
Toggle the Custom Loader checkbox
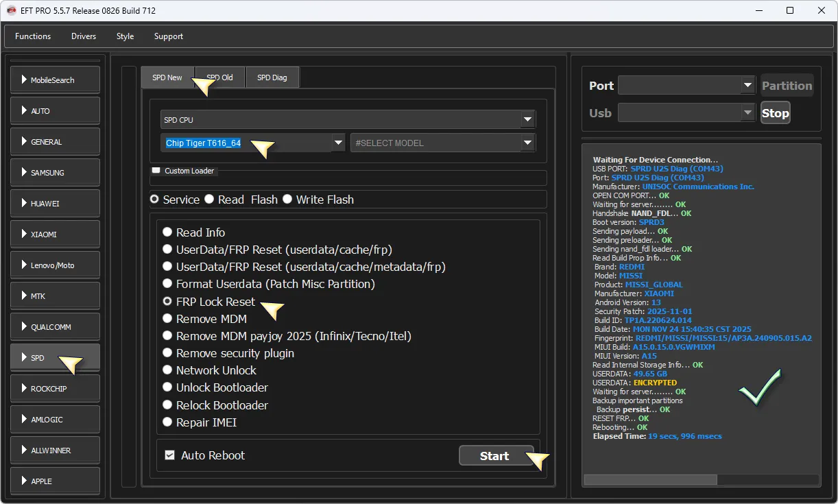click(x=156, y=171)
